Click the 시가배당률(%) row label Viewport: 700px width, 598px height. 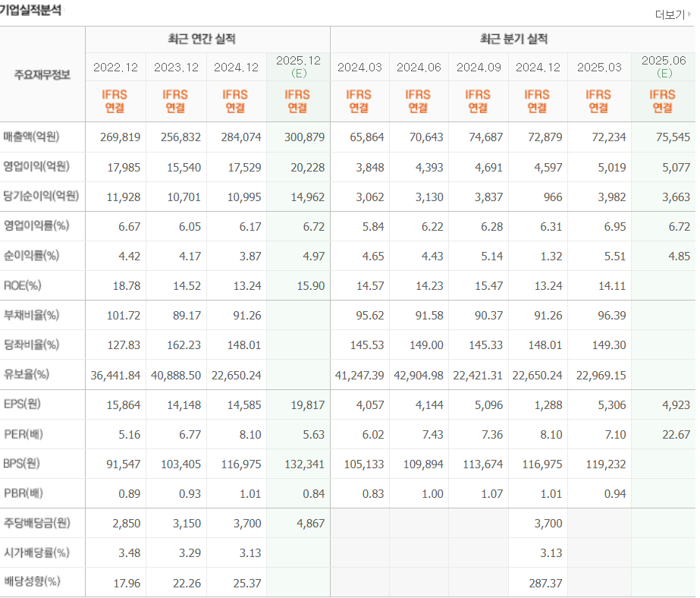[x=36, y=553]
